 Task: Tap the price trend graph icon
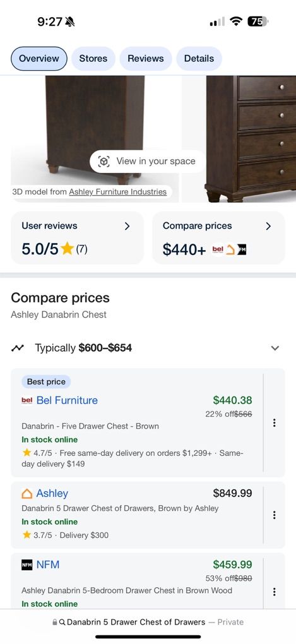pos(18,348)
